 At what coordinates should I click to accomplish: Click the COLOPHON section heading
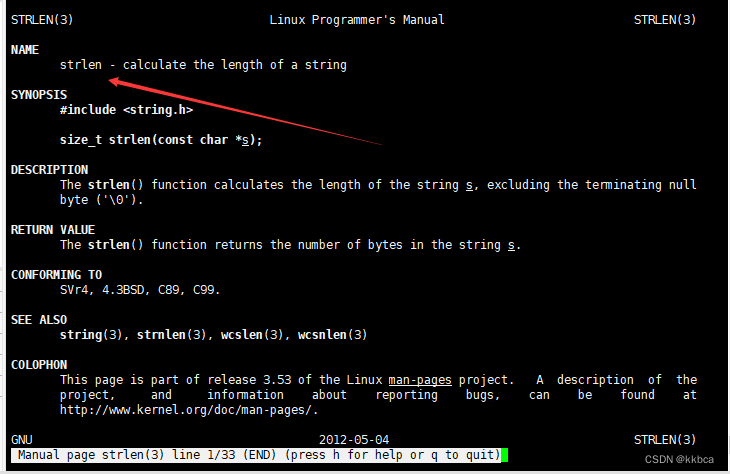coord(39,365)
